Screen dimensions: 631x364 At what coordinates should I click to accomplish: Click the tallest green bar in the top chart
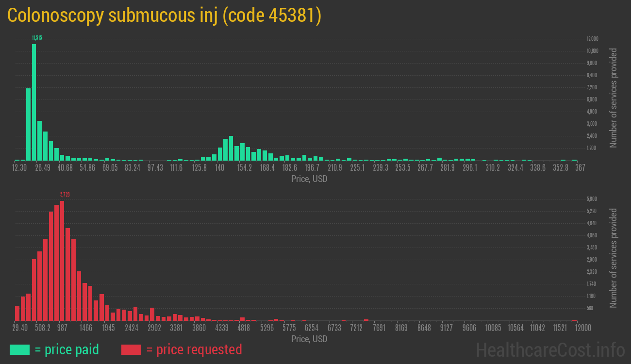point(34,102)
